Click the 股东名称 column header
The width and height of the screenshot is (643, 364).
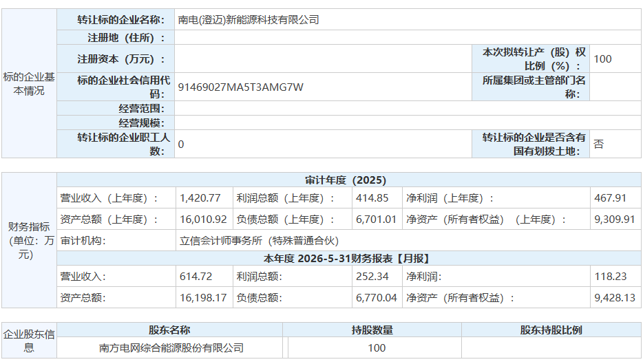[169, 330]
